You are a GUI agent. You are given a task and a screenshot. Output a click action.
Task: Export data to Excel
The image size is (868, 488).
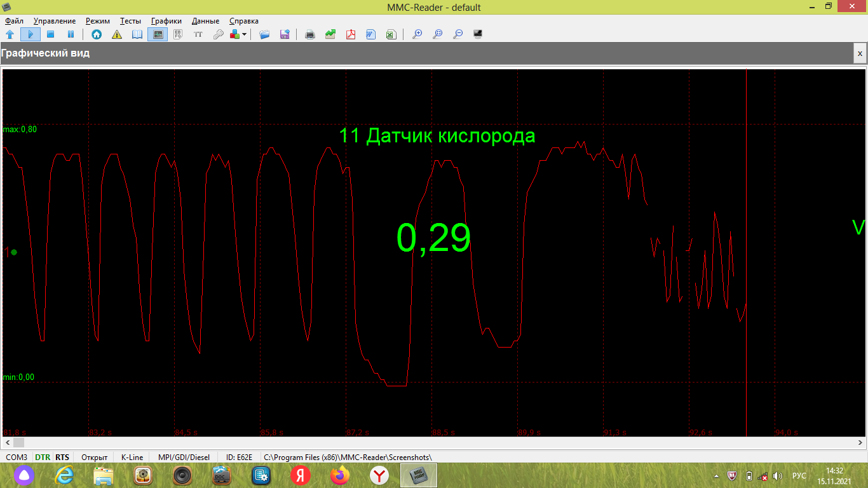[391, 34]
